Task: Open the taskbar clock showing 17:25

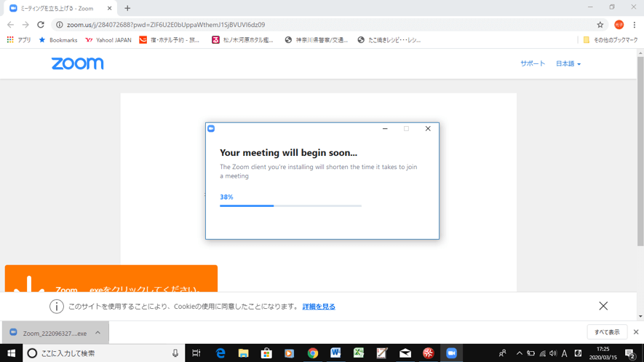Action: click(x=603, y=353)
